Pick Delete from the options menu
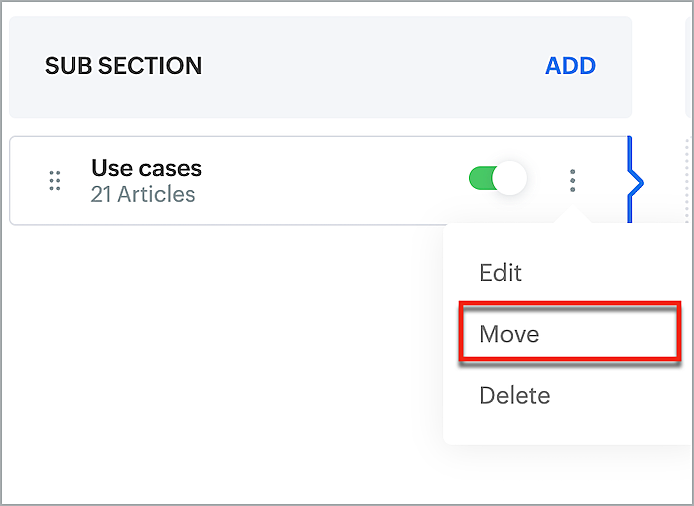The width and height of the screenshot is (694, 506). pos(514,395)
